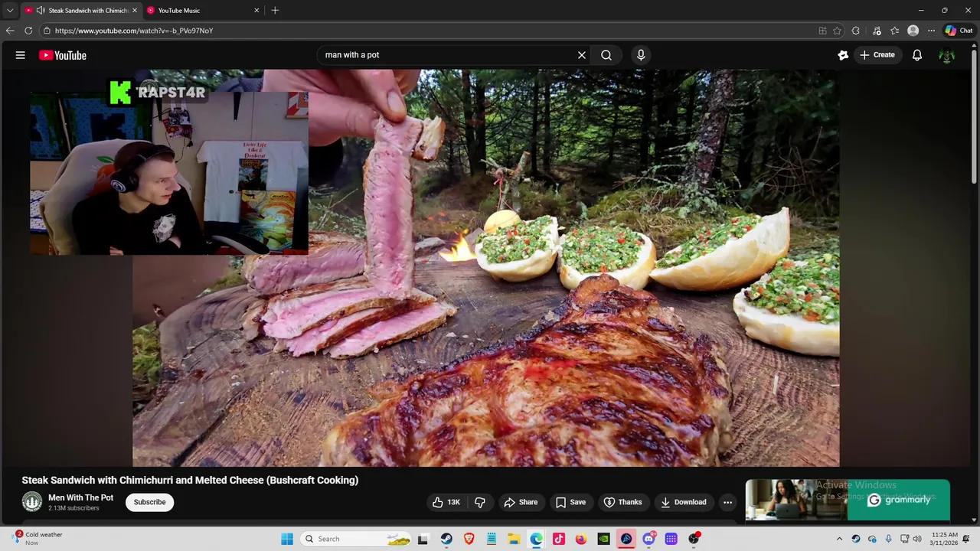
Task: Open the browser extensions puzzle icon
Action: point(855,31)
